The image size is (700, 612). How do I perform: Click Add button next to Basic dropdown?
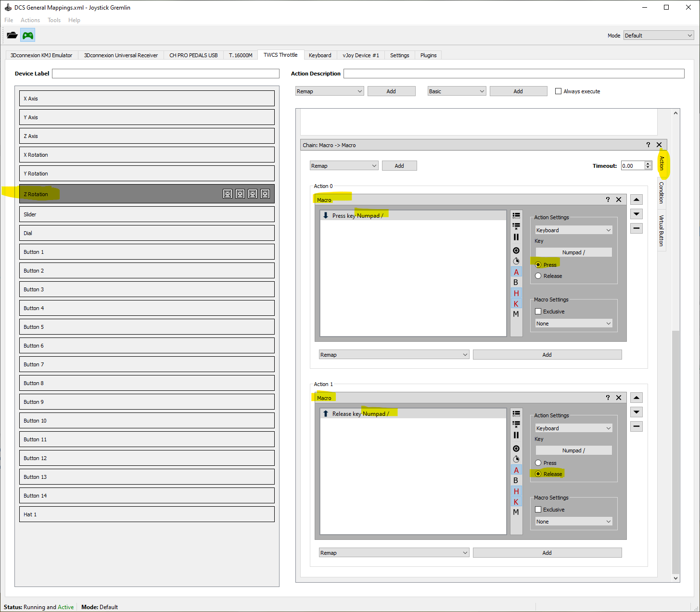point(518,91)
